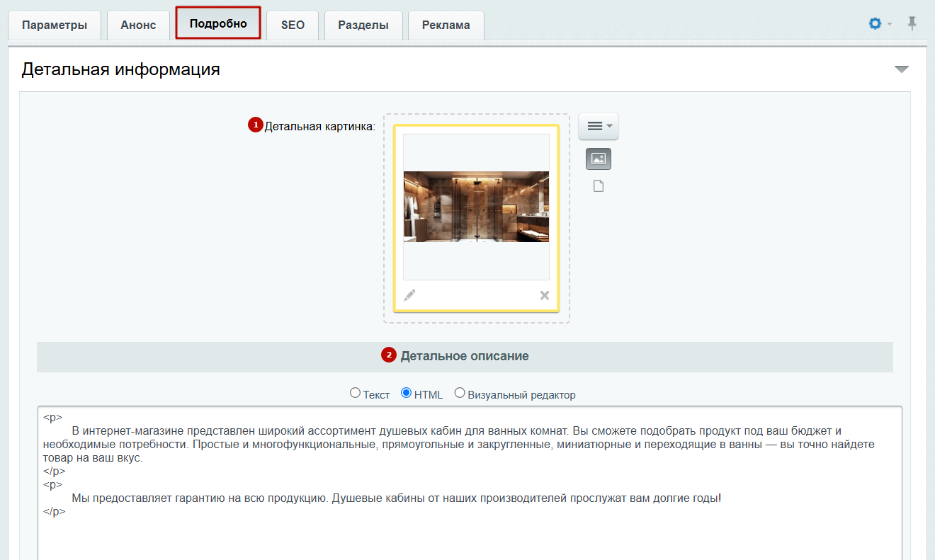
Task: Edit the detail picture with pencil icon
Action: click(409, 295)
